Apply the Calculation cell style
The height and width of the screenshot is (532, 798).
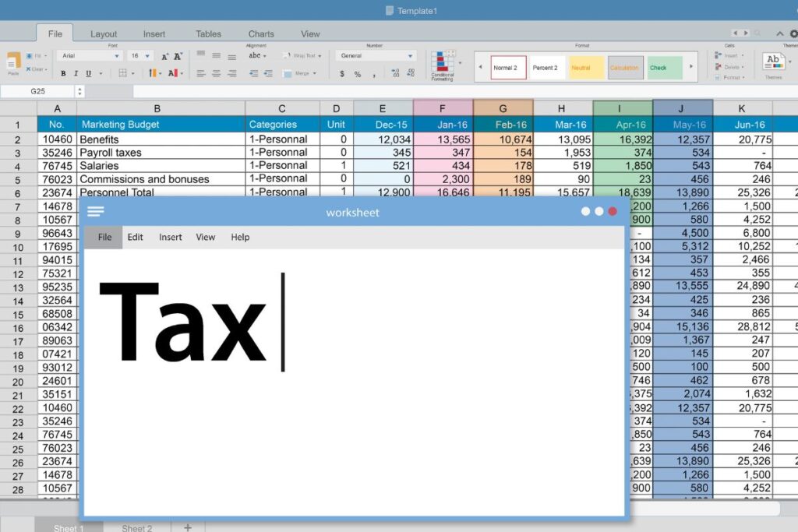[x=626, y=68]
